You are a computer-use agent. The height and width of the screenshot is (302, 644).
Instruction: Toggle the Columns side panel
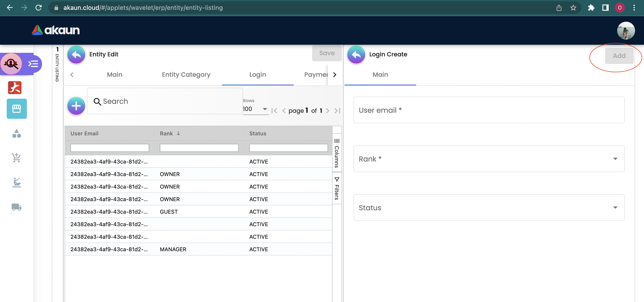[337, 153]
